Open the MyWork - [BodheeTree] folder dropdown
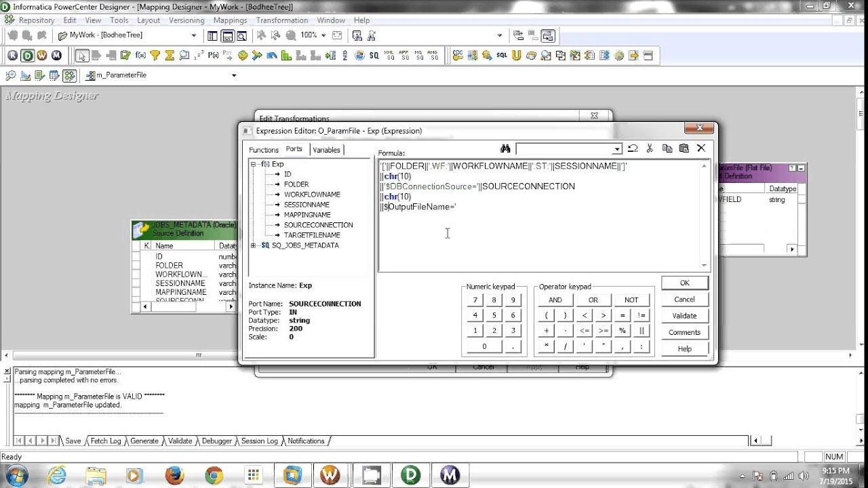The height and width of the screenshot is (488, 868). 193,35
